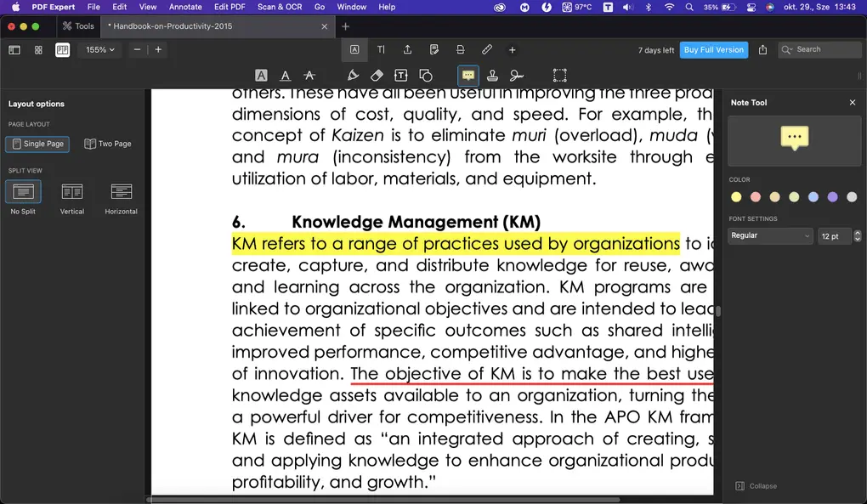Select the Stamp tool
The image size is (867, 504).
(492, 75)
